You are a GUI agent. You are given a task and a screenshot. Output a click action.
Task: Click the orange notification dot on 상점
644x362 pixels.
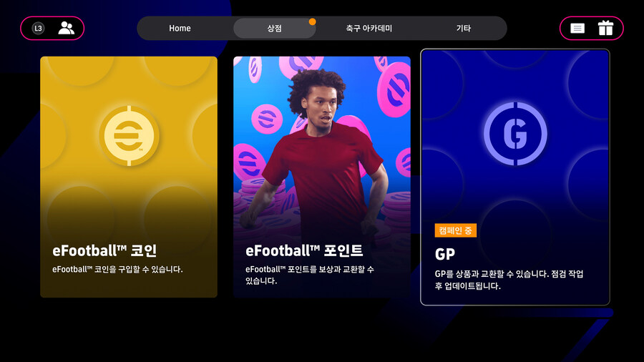(x=313, y=21)
